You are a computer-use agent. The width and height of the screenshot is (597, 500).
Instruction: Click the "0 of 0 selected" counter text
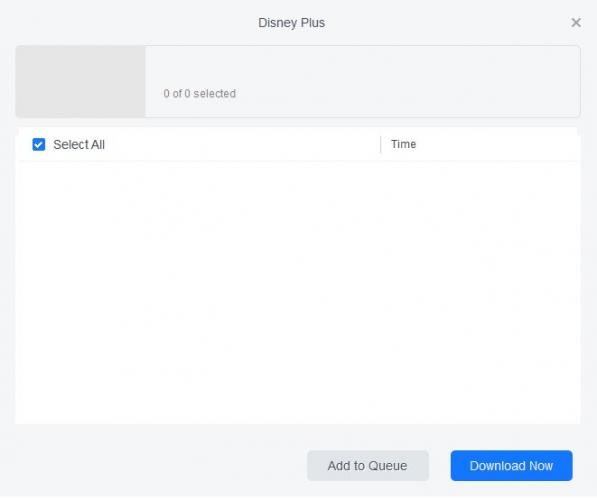(200, 93)
